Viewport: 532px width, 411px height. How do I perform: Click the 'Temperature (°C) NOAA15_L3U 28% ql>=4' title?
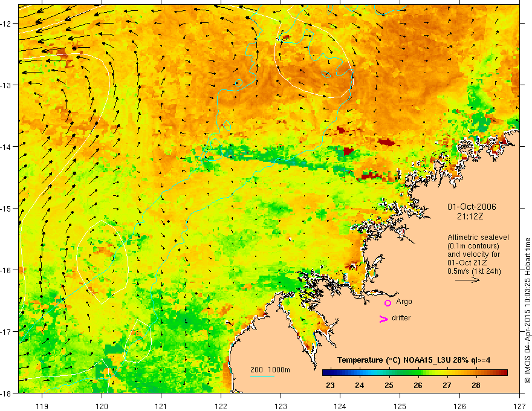(414, 360)
